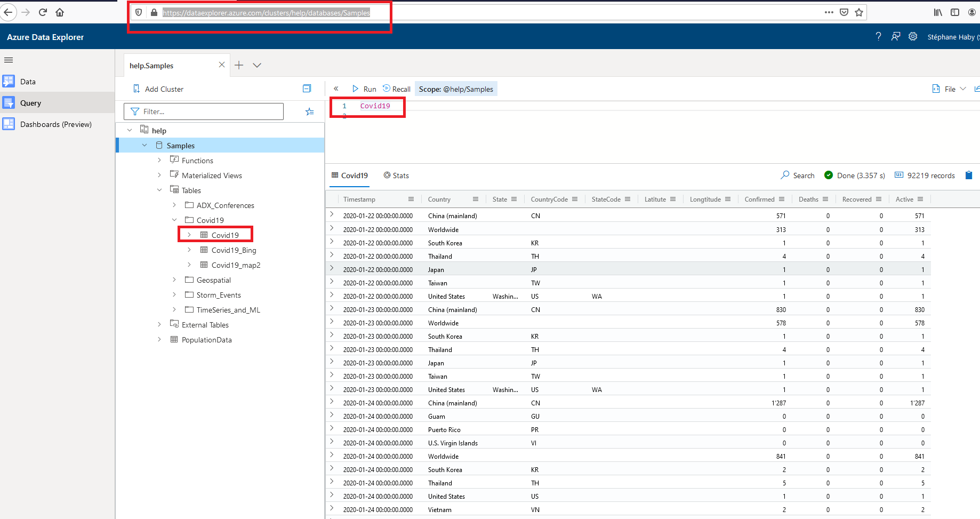This screenshot has width=980, height=519.
Task: Open the Data section icon
Action: click(9, 81)
